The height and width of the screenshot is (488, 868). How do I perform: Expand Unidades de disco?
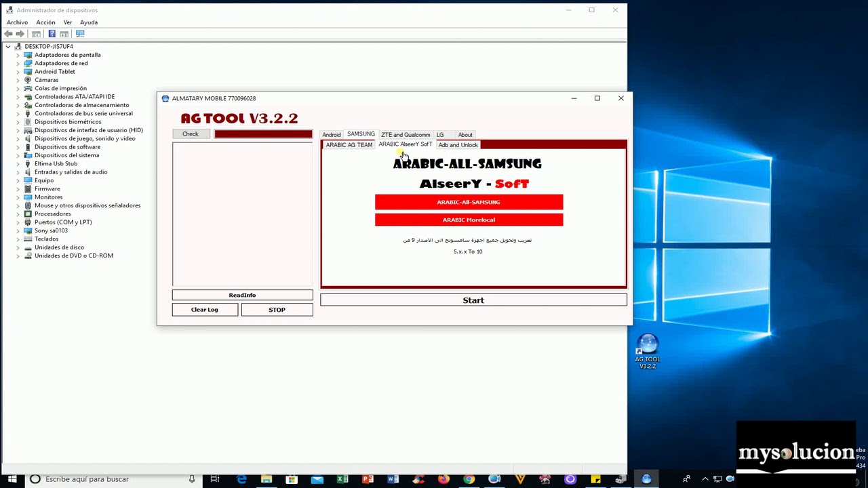(18, 247)
